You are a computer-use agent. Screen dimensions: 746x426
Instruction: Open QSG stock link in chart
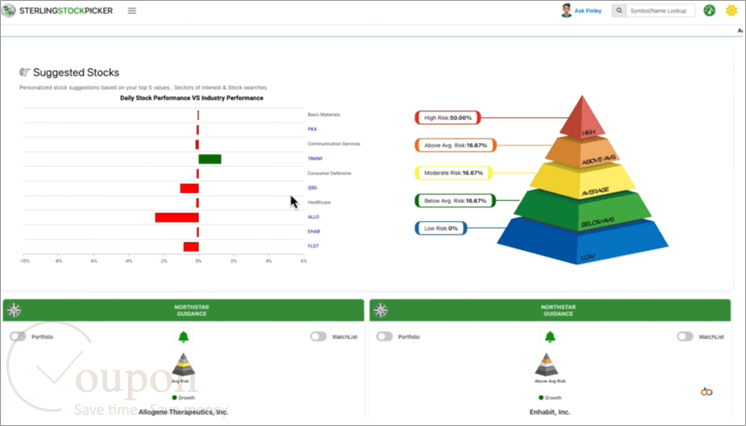[312, 188]
